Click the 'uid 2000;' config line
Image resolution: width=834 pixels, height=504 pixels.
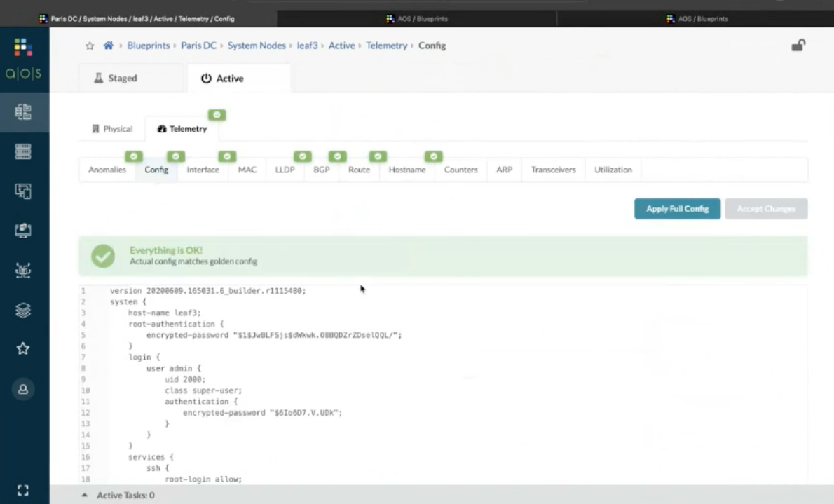(x=185, y=379)
